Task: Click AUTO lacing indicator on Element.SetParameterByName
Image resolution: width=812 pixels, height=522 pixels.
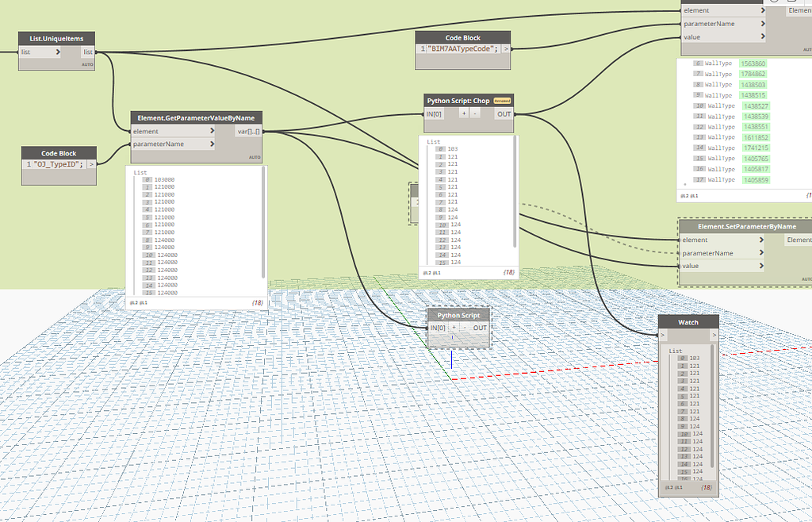Action: click(x=806, y=278)
